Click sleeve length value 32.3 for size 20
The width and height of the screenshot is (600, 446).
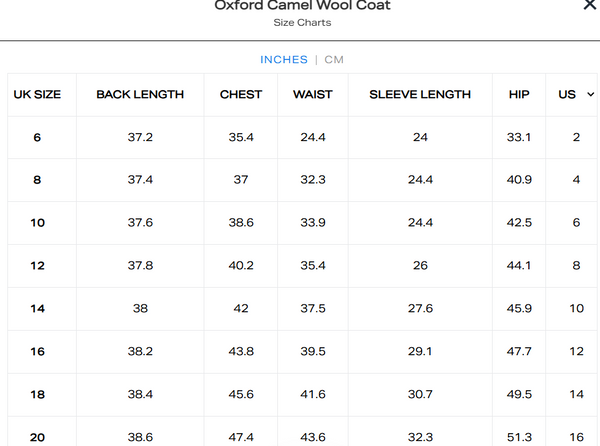[x=420, y=438]
